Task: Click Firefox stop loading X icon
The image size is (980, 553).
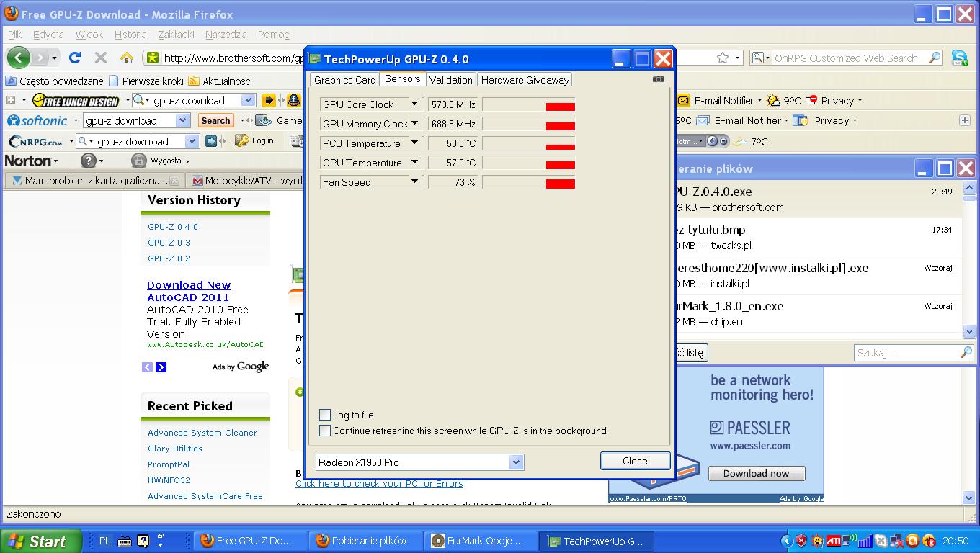Action: click(x=101, y=58)
